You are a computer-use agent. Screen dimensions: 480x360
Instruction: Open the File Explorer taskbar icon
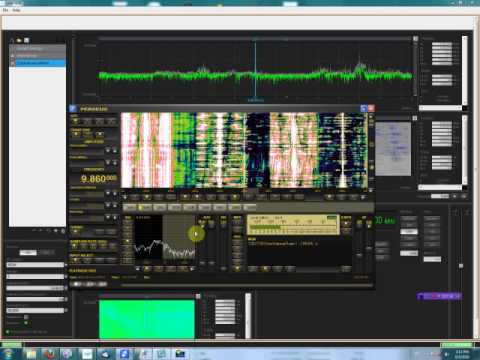31,354
